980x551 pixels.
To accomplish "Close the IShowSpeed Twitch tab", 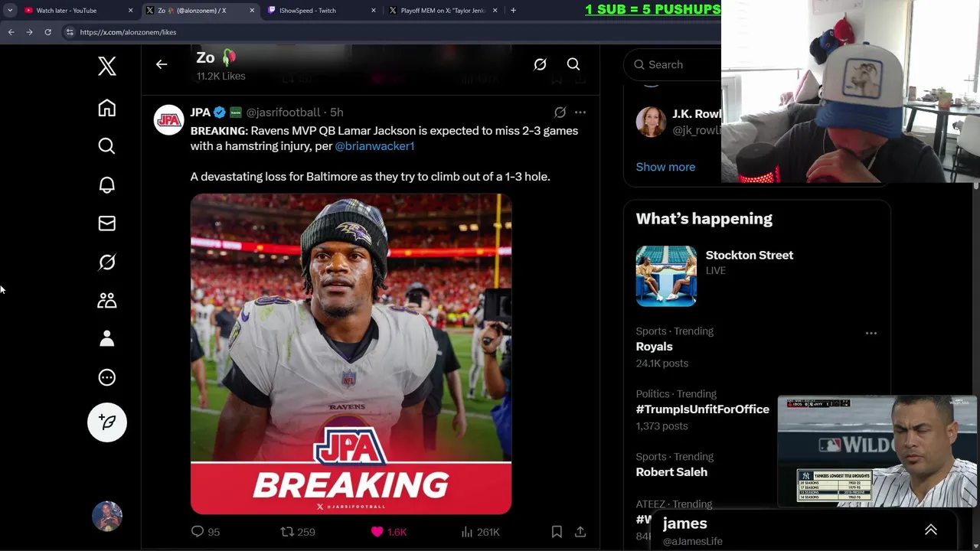I will tap(374, 11).
